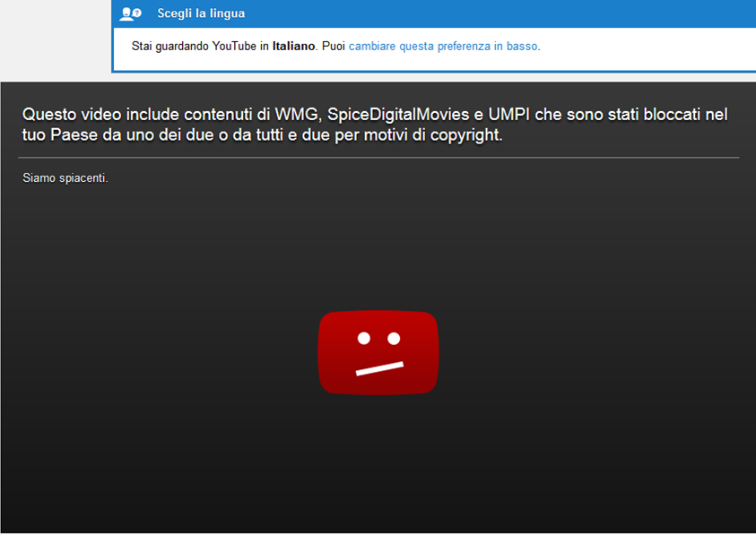Click the horizontal divider below the error message

coord(378,158)
